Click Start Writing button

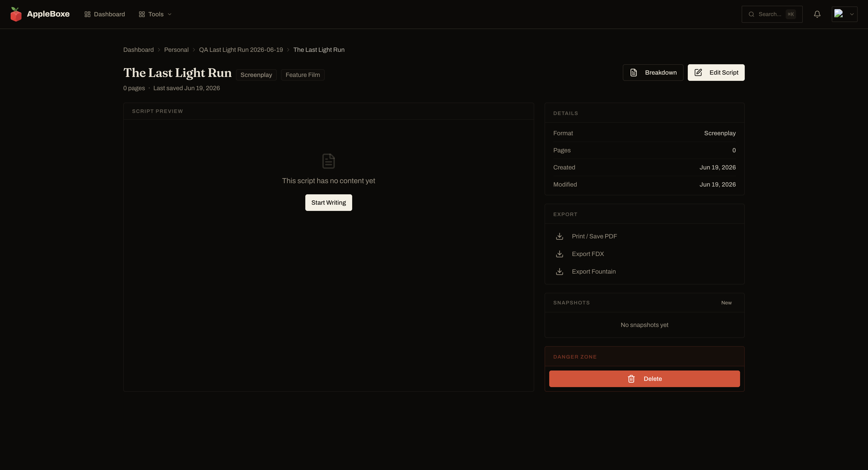coord(329,203)
